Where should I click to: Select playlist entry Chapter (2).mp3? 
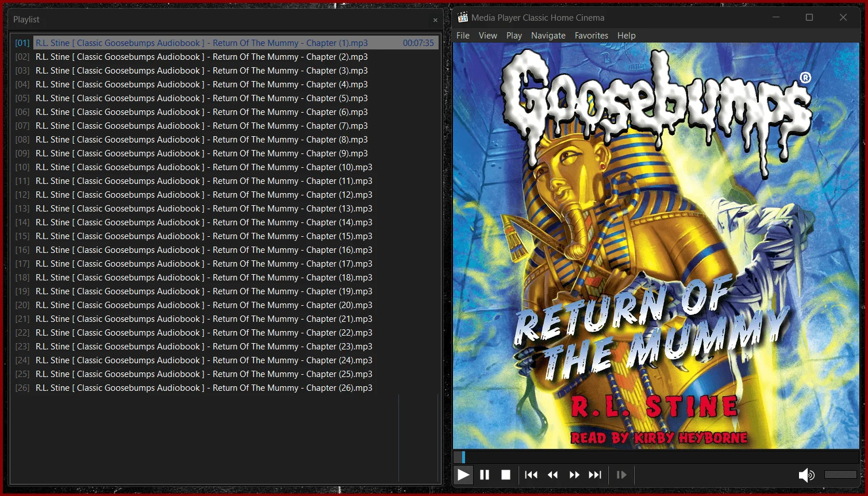226,57
